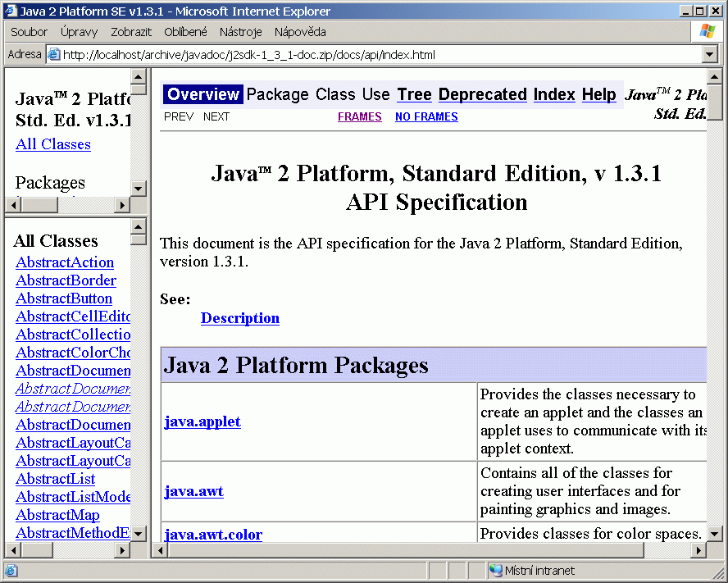The image size is (728, 583).
Task: Click the right arrow of the class list horizontal scrollbar
Action: tap(122, 550)
